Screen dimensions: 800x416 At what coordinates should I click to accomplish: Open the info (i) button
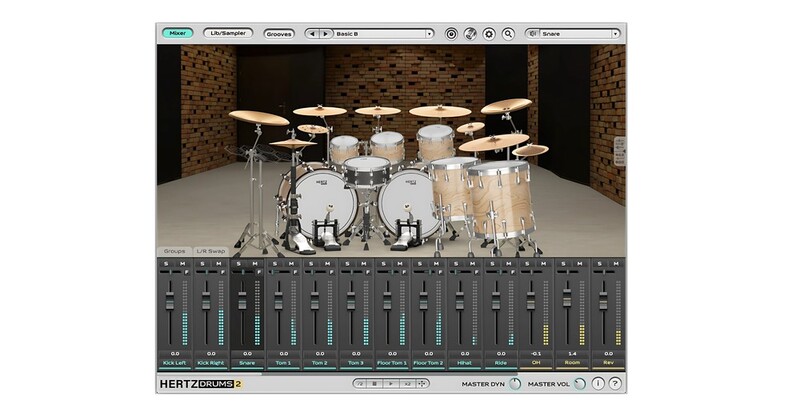click(598, 383)
